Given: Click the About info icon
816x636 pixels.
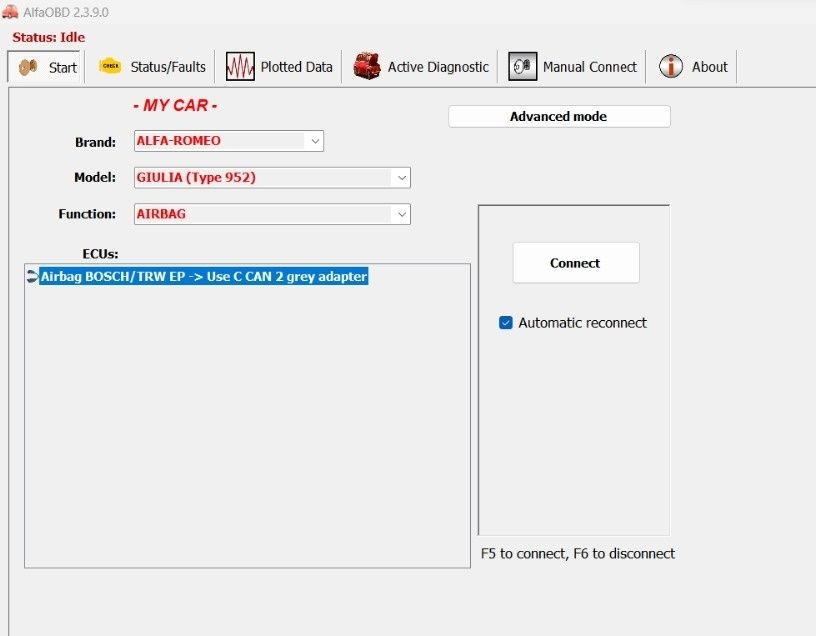Looking at the screenshot, I should point(671,67).
